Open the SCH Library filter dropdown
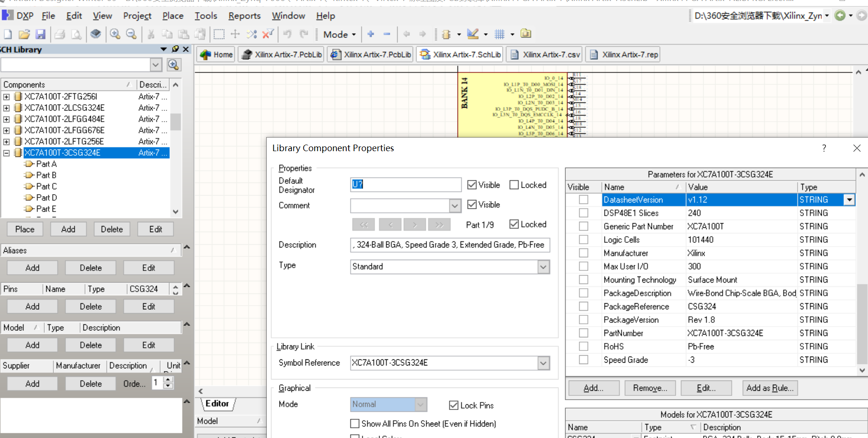Screen dimensions: 868x438 [156, 65]
